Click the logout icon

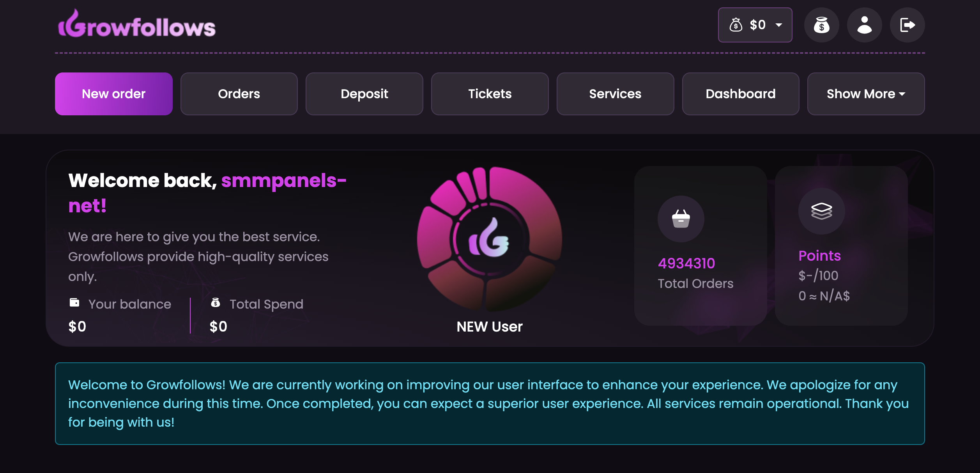click(907, 25)
